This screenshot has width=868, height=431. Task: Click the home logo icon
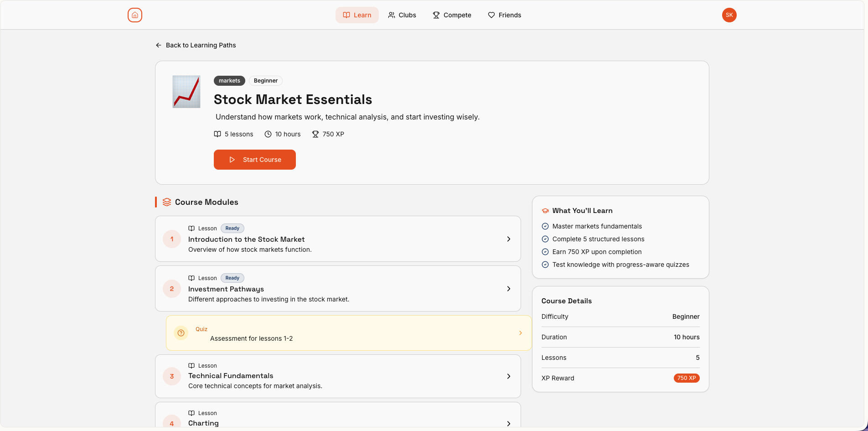tap(135, 15)
